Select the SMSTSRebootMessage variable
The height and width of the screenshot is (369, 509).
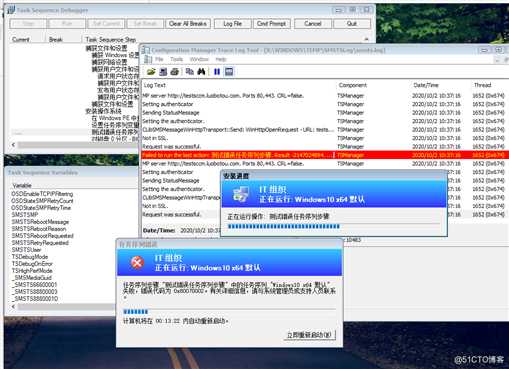pyautogui.click(x=40, y=222)
